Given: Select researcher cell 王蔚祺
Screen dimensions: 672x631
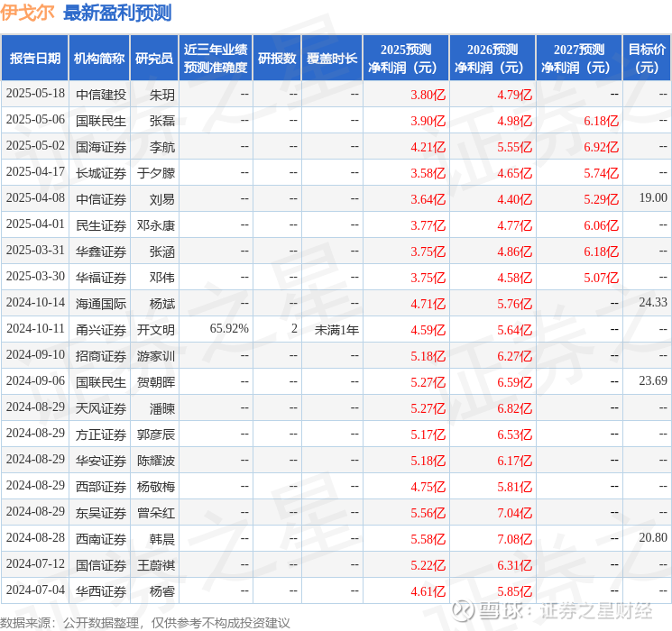Looking at the screenshot, I should coord(156,565).
